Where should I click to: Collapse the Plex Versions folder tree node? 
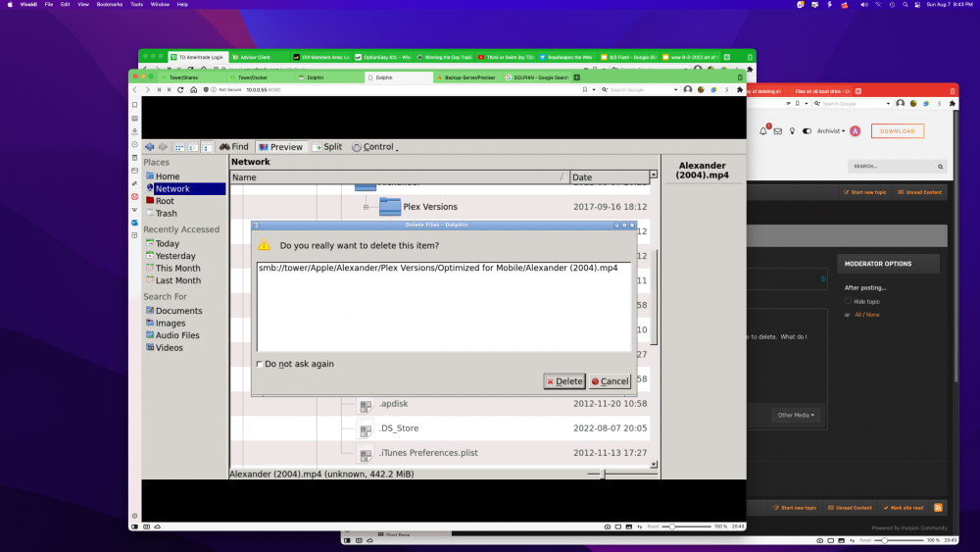[367, 207]
